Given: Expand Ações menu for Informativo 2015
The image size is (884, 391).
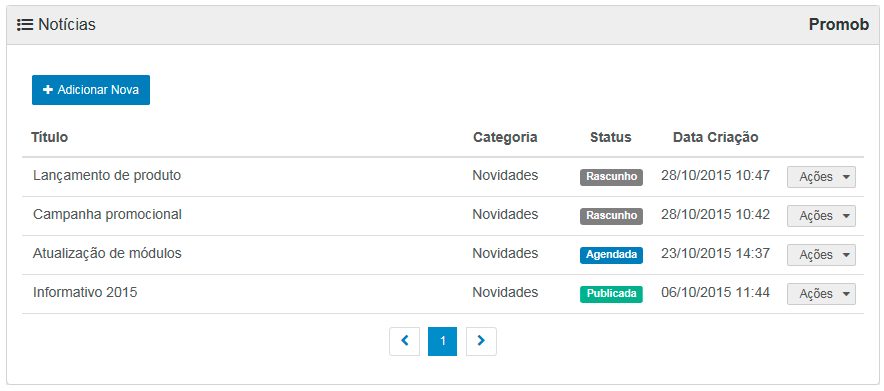Looking at the screenshot, I should (821, 294).
